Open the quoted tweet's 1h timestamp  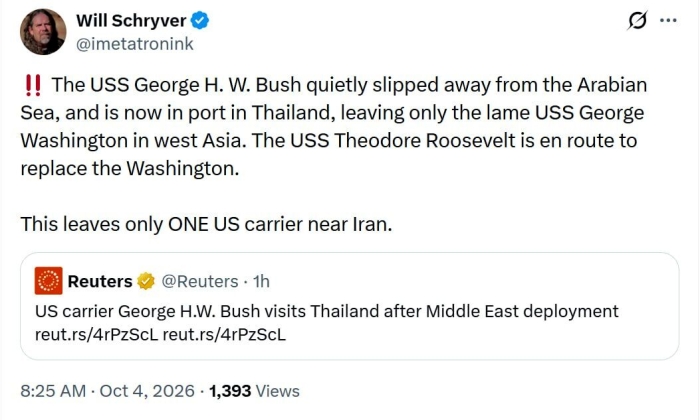(261, 281)
